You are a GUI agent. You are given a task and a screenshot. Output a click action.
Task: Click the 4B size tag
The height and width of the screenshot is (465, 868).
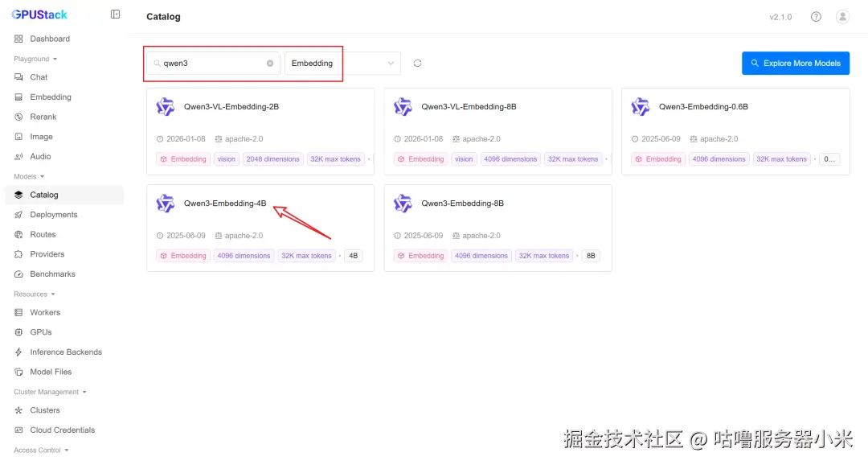click(353, 256)
